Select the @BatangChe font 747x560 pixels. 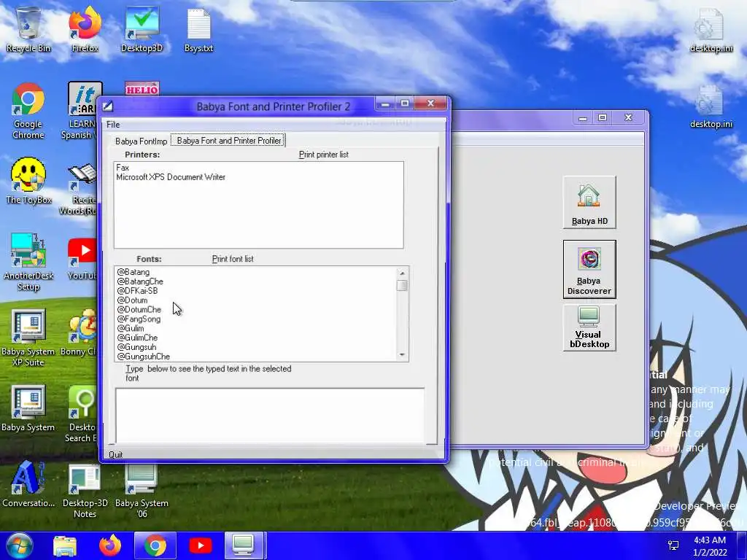pyautogui.click(x=255, y=281)
